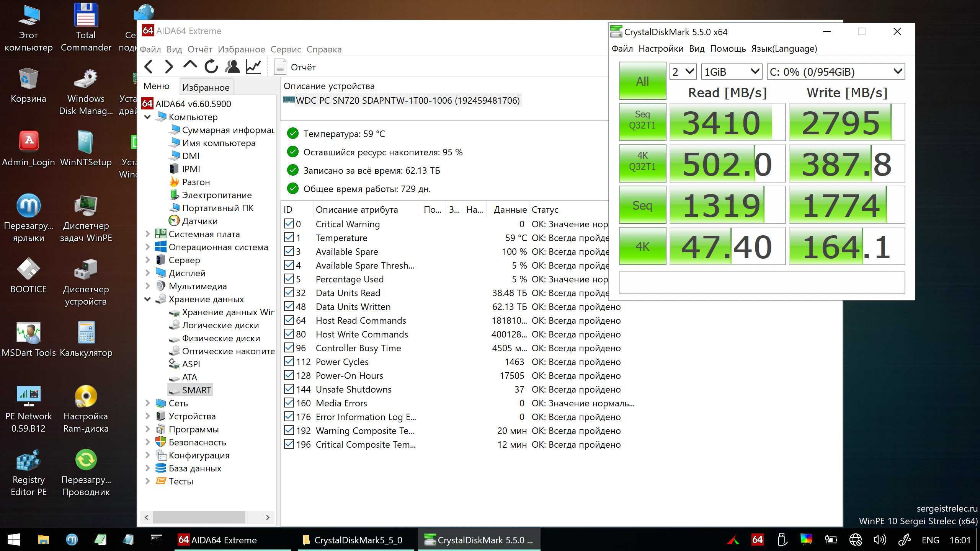Open AIDA64 Файл menu

(x=150, y=49)
